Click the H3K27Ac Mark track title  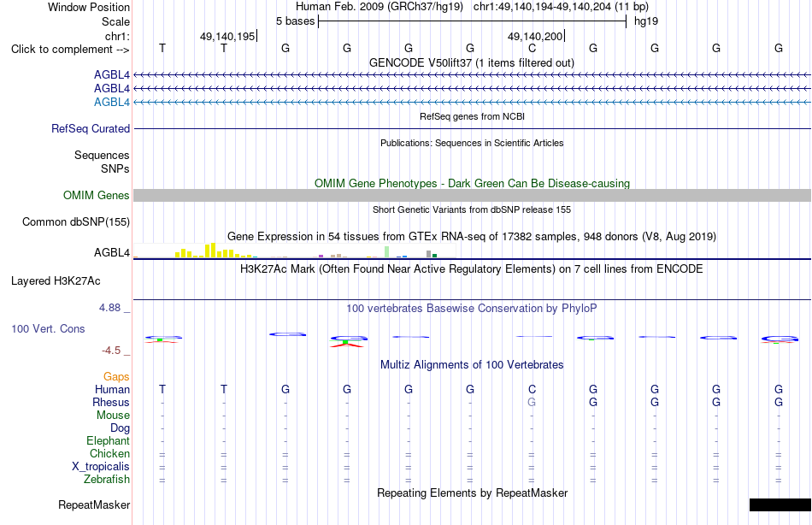click(x=472, y=269)
